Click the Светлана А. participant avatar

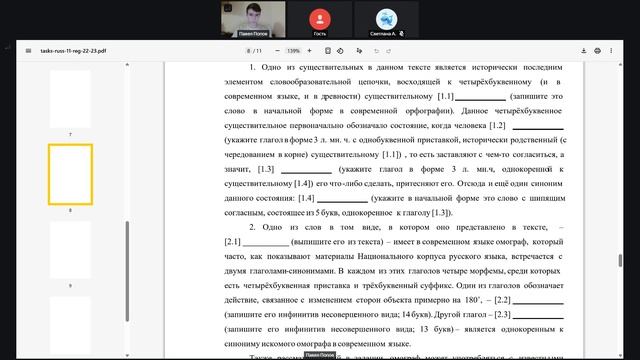pos(386,18)
